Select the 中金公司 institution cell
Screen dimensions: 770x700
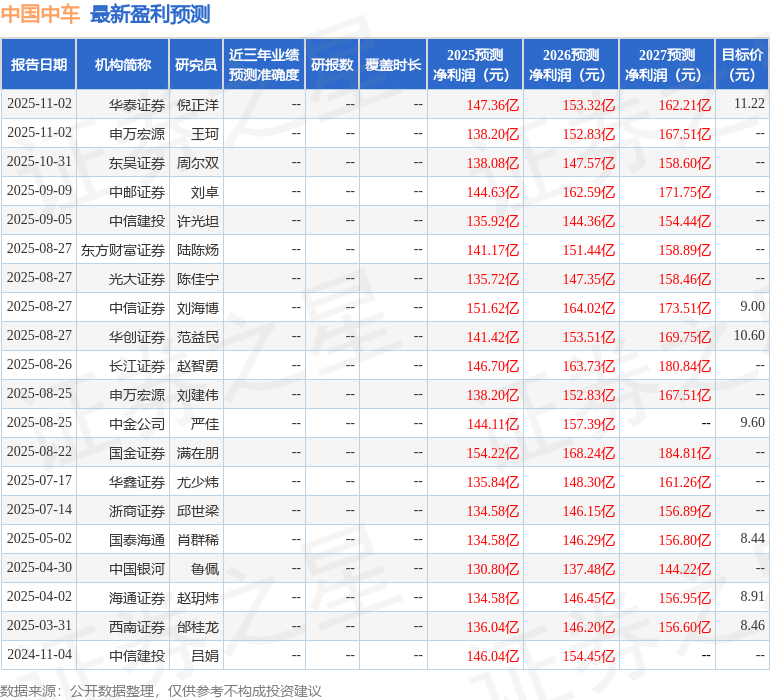pos(137,424)
